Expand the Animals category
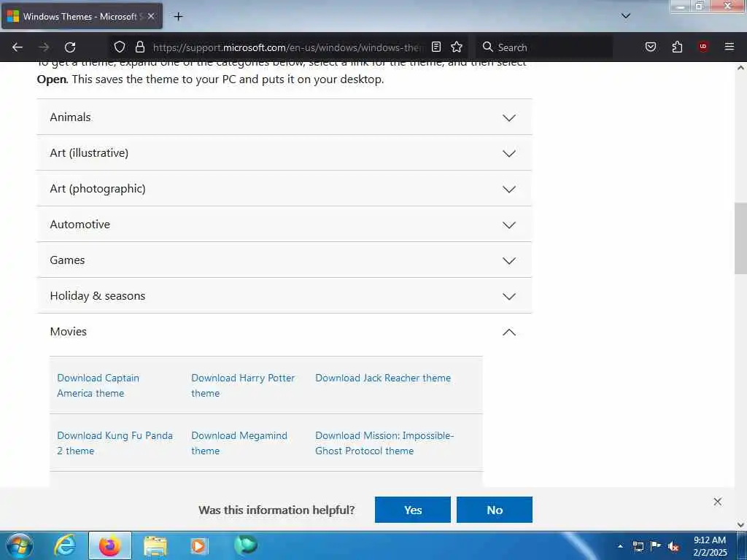 (x=285, y=117)
